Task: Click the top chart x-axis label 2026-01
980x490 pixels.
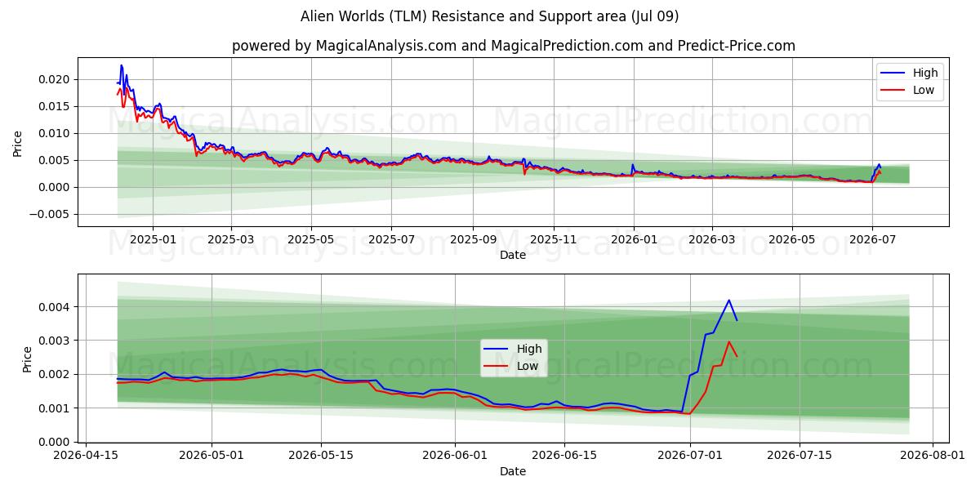Action: point(634,240)
